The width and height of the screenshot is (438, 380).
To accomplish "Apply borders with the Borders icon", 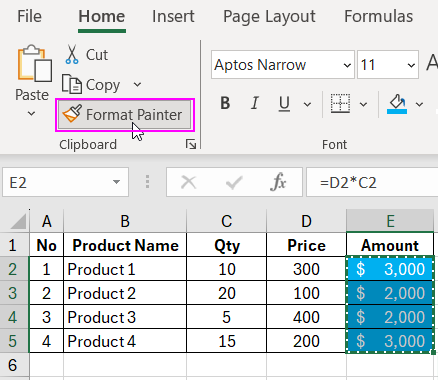I will tap(340, 103).
